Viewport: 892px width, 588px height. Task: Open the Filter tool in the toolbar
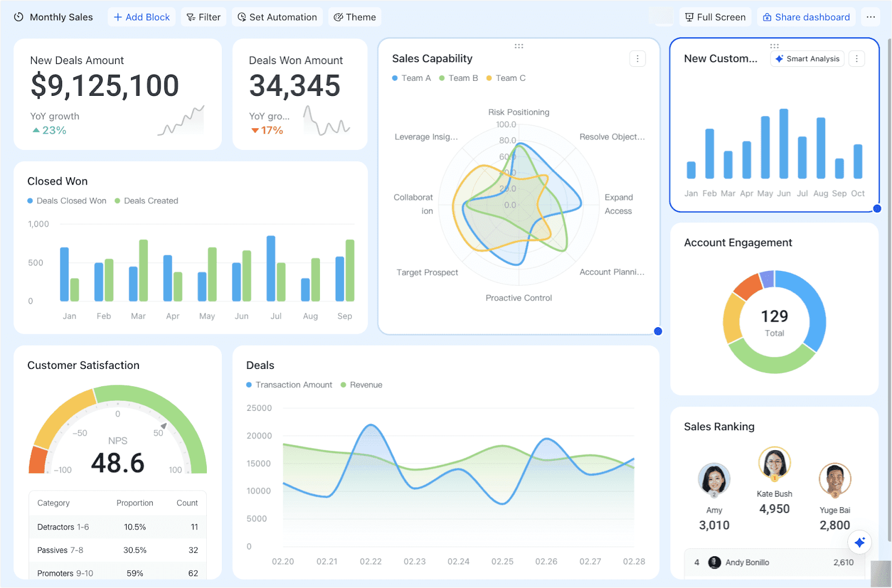[203, 17]
